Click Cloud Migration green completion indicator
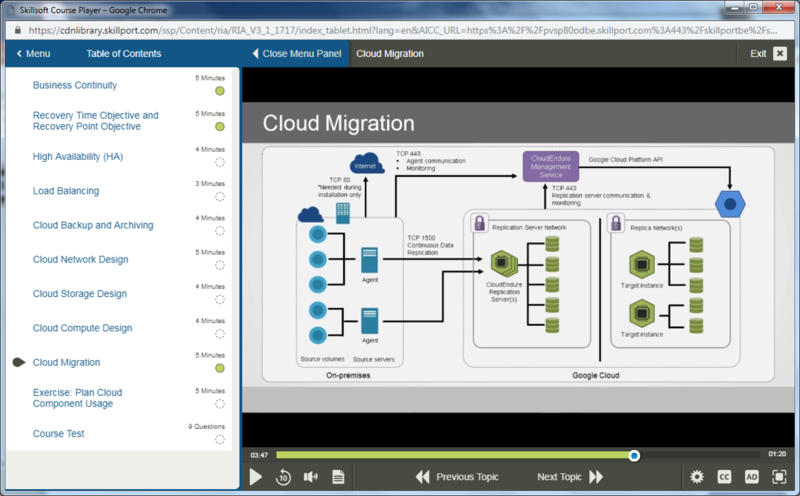Viewport: 800px width, 496px height. pyautogui.click(x=220, y=368)
